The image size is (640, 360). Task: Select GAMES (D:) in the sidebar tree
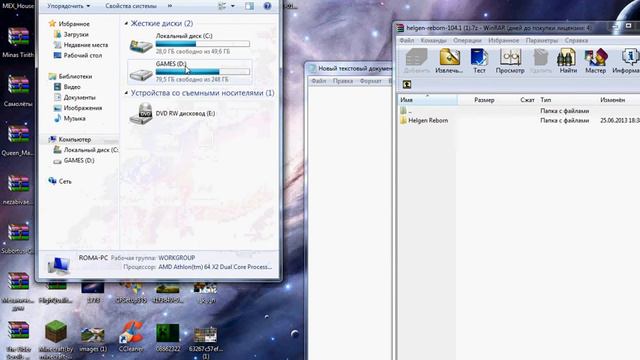(78, 161)
